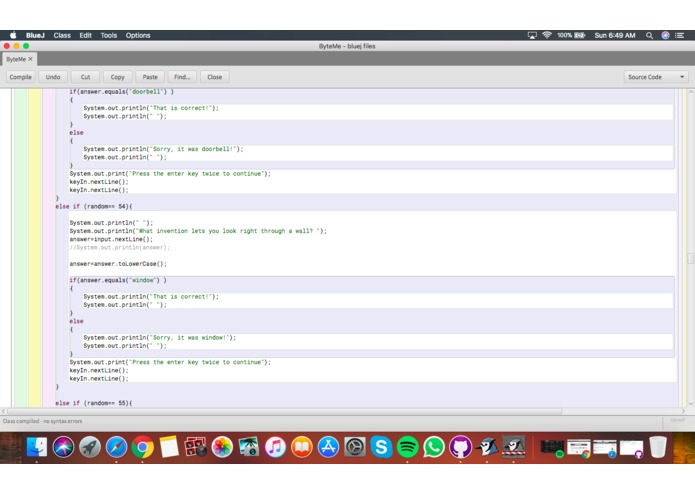The image size is (695, 494).
Task: Click the Copy button
Action: 117,77
